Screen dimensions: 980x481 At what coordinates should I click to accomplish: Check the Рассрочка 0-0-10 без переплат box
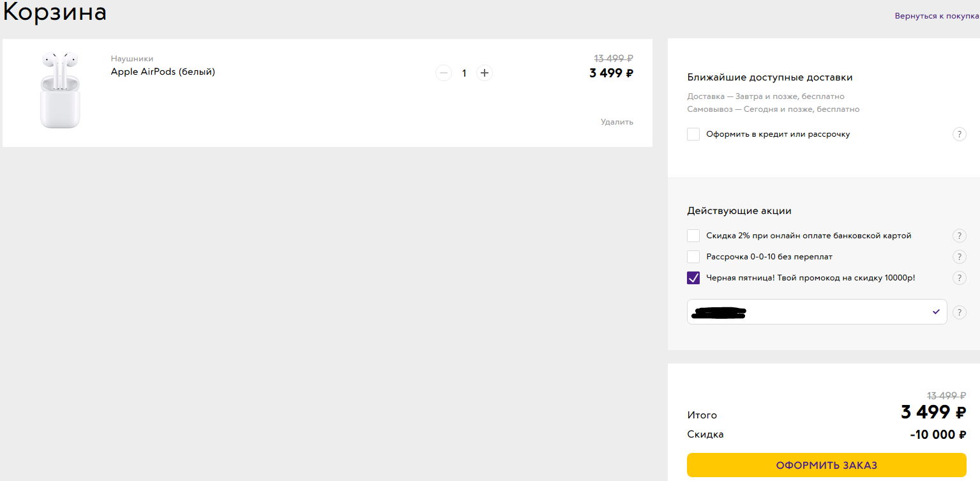click(x=693, y=257)
